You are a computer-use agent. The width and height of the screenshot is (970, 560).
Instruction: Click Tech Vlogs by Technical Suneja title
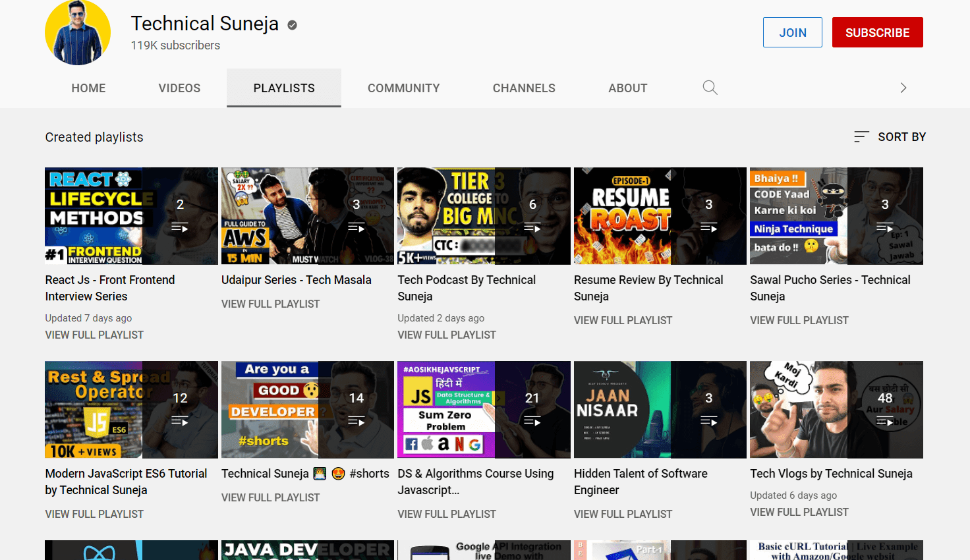click(831, 474)
